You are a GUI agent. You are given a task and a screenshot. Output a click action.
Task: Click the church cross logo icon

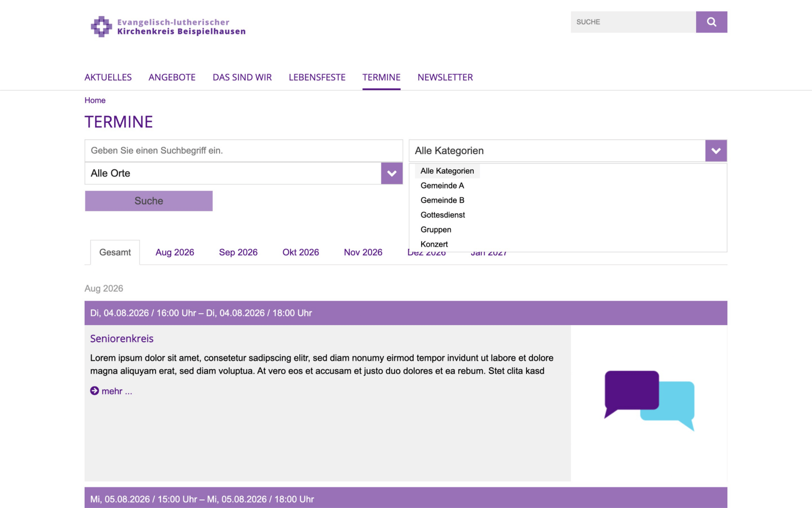101,26
